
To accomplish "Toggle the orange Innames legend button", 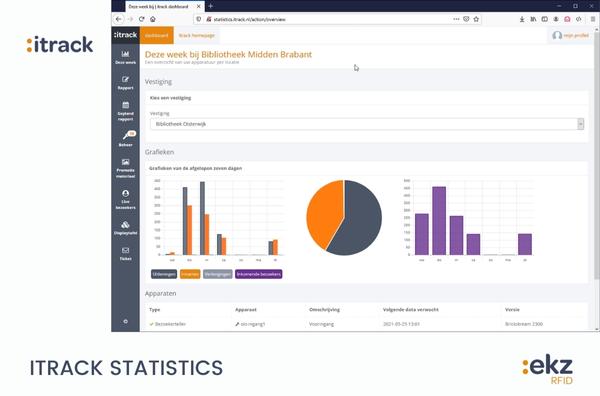I will tap(190, 274).
